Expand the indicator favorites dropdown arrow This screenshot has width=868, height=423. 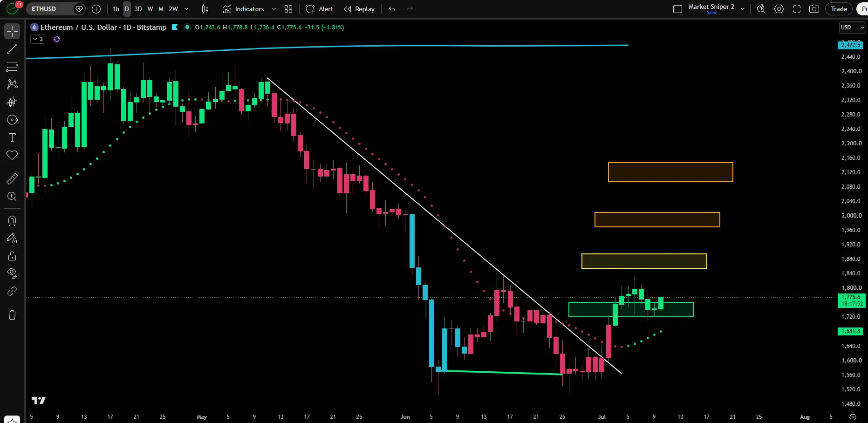tap(274, 9)
